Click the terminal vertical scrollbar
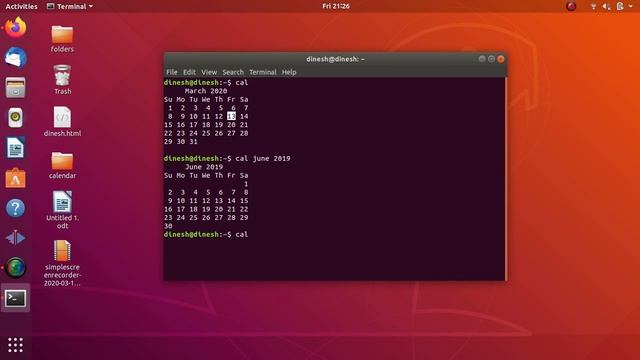Screen dimensions: 640x360 click(506, 179)
